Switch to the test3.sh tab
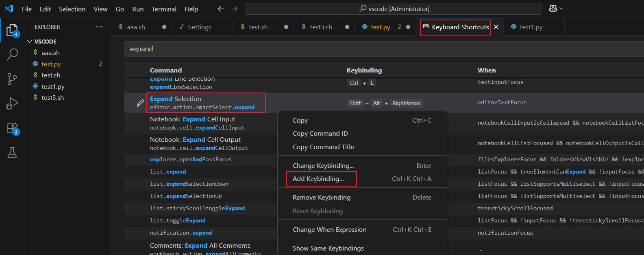644x255 pixels. (321, 27)
